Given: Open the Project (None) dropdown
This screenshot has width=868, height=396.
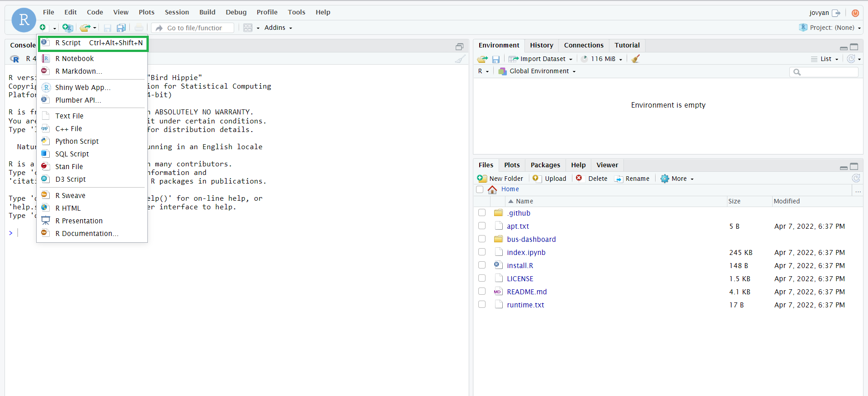Looking at the screenshot, I should [x=830, y=28].
